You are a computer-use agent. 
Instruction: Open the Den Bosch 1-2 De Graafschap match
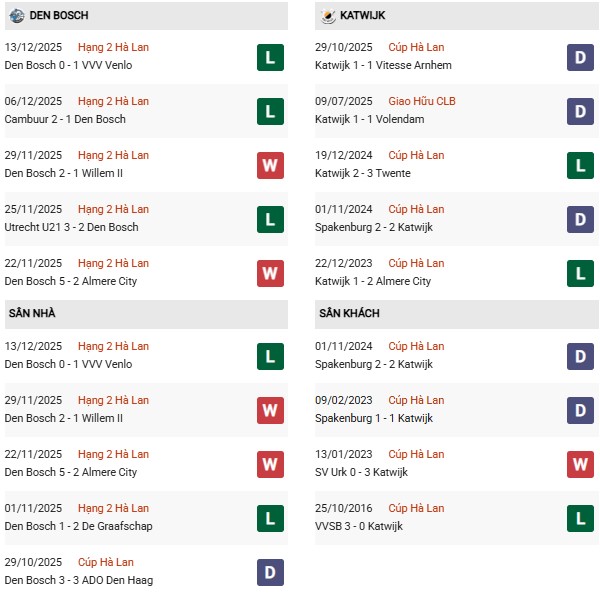coord(78,526)
